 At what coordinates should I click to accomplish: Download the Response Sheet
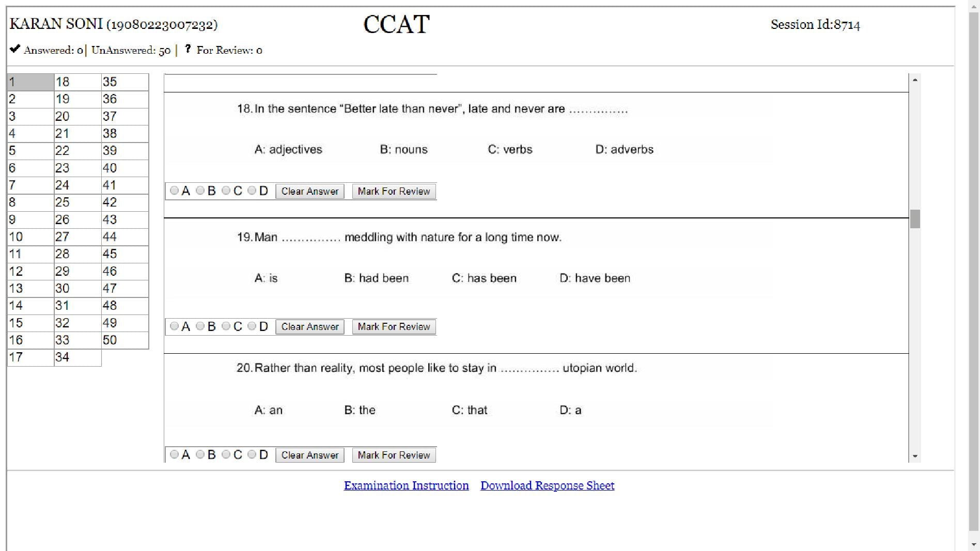click(x=547, y=485)
